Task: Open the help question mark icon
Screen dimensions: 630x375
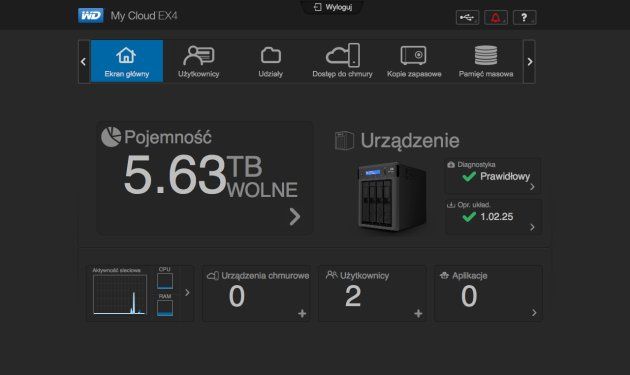Action: click(524, 17)
